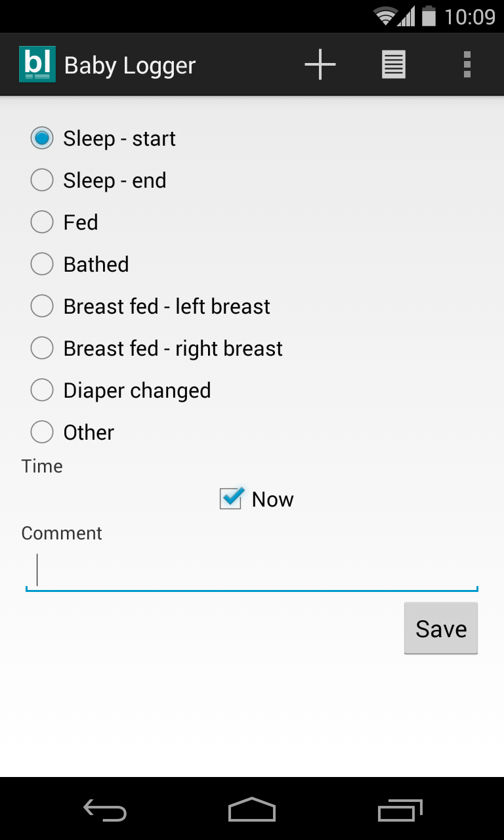Choose the Fed event option

point(42,222)
